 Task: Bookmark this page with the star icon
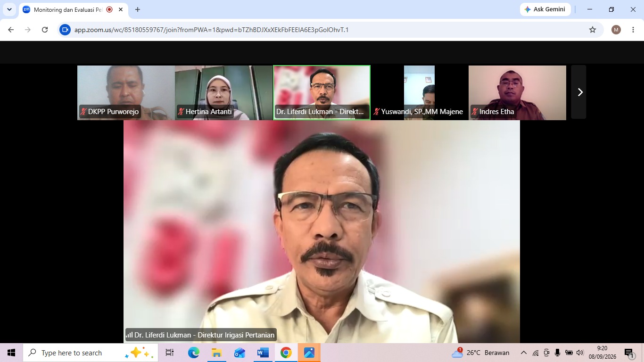(x=593, y=30)
